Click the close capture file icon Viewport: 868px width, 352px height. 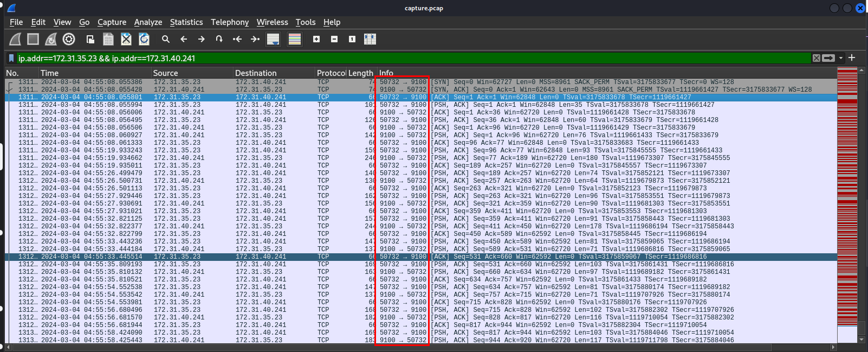click(x=126, y=39)
